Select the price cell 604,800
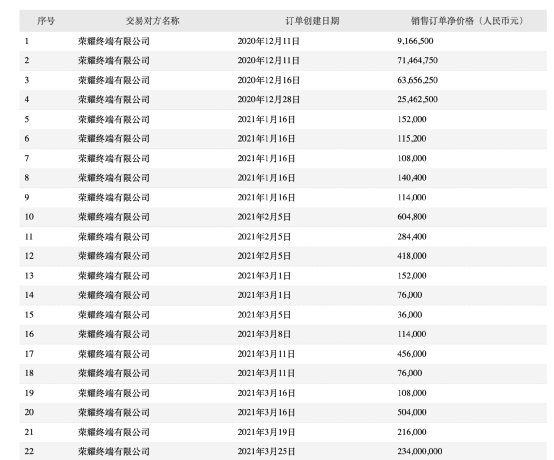 [412, 217]
